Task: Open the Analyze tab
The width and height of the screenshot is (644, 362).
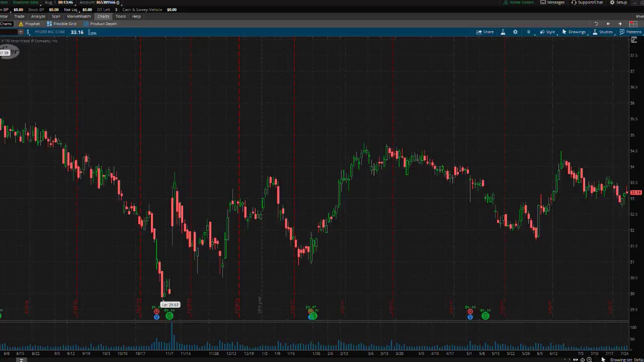Action: pos(38,17)
